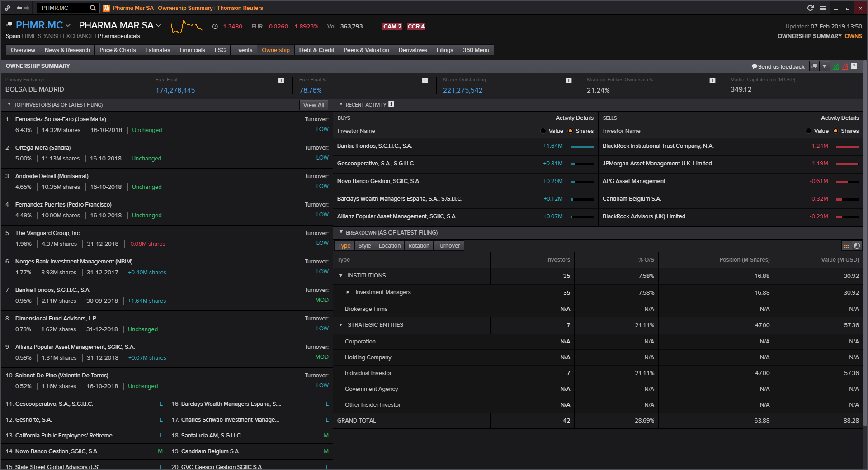868x470 pixels.
Task: Open the PHMR.MC ticker dropdown arrow
Action: coord(68,26)
